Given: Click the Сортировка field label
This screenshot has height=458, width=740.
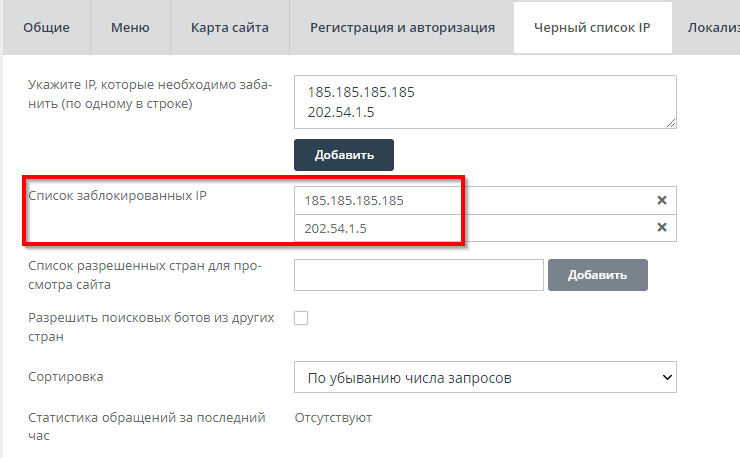Looking at the screenshot, I should tap(67, 377).
